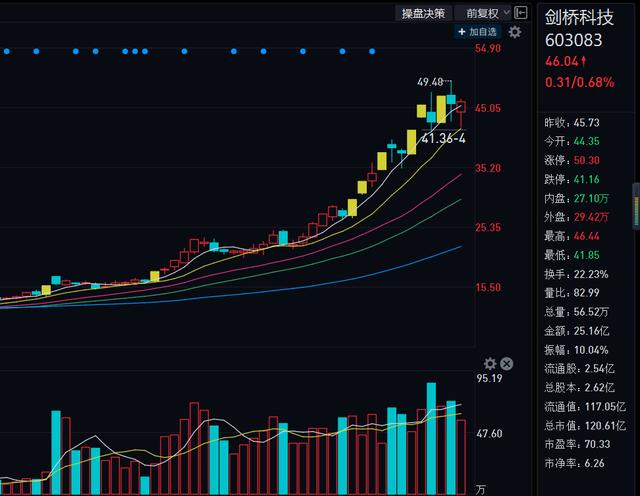Click the stock code 603083

(575, 39)
